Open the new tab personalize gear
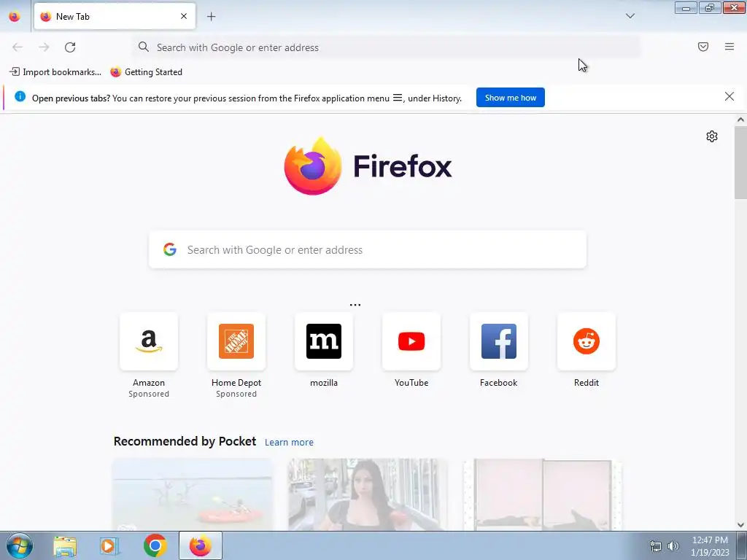The height and width of the screenshot is (560, 747). [712, 136]
